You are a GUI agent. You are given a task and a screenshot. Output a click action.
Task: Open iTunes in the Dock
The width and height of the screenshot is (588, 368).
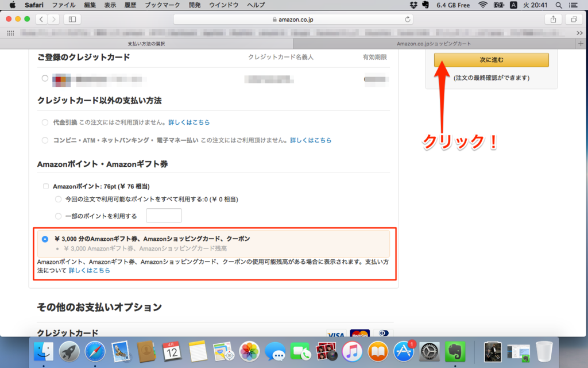[352, 352]
